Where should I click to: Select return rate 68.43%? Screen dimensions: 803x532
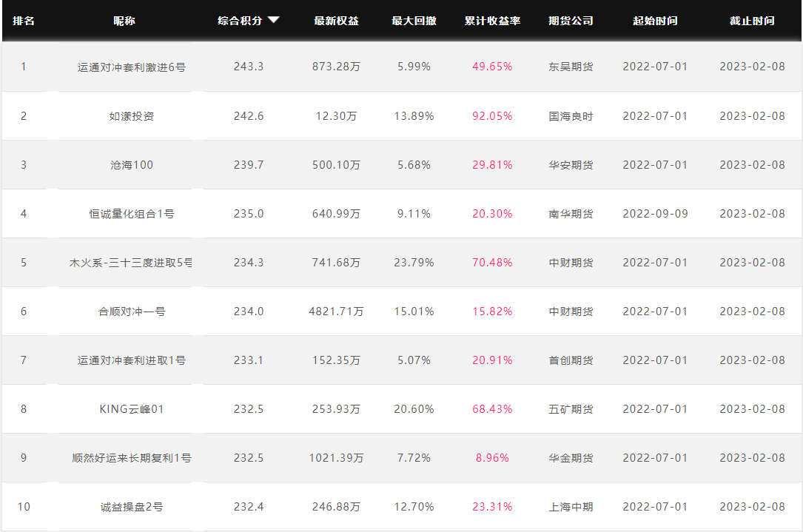tap(492, 409)
